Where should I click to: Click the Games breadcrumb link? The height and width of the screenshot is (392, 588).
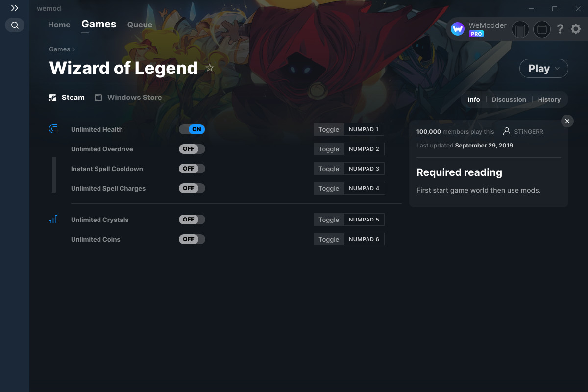tap(59, 49)
